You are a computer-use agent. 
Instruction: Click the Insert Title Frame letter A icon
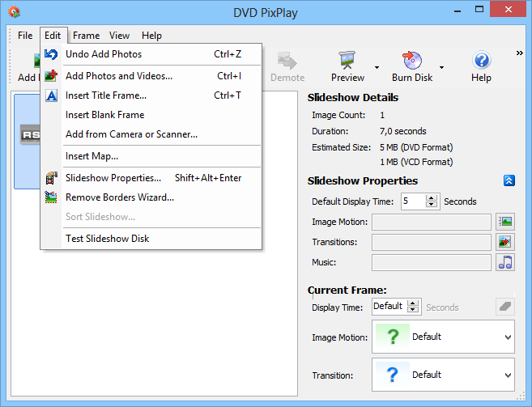[x=51, y=95]
